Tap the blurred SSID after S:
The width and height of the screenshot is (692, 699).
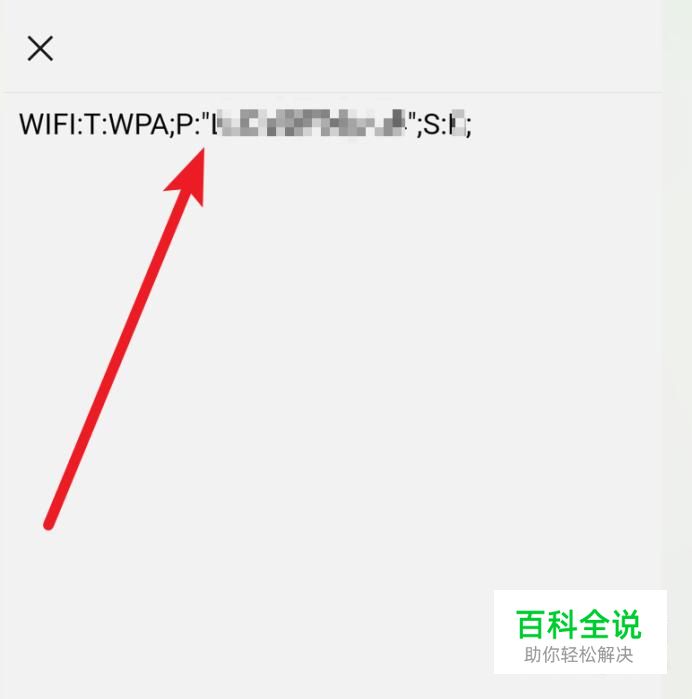[x=457, y=123]
